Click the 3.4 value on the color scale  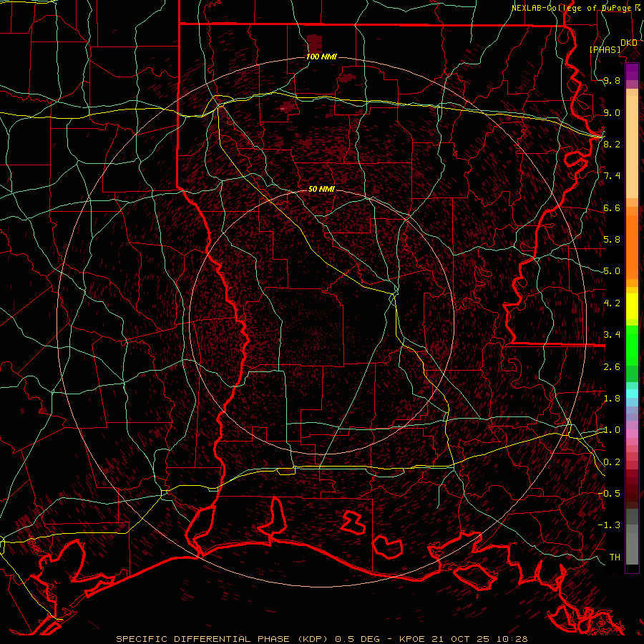(612, 334)
